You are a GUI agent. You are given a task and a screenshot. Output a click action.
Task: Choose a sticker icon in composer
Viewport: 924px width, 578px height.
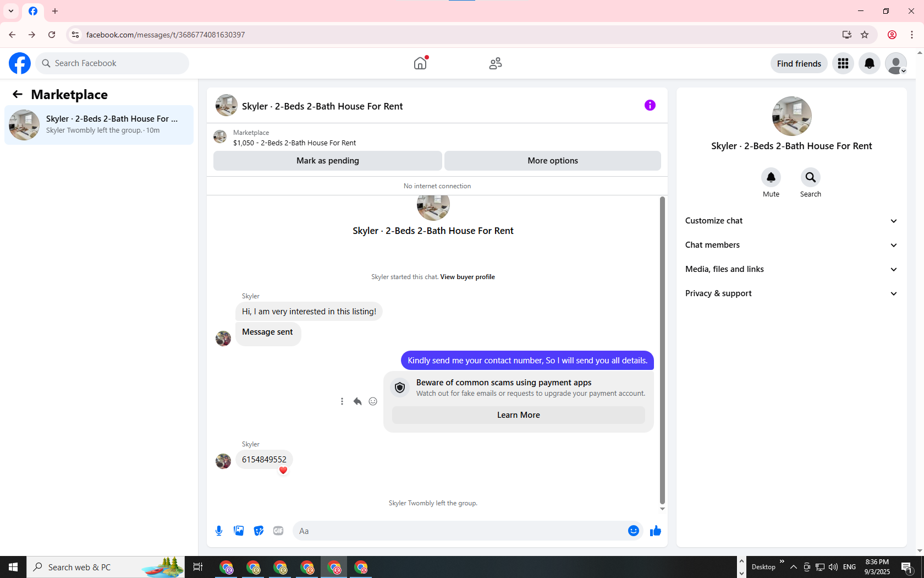(x=258, y=531)
